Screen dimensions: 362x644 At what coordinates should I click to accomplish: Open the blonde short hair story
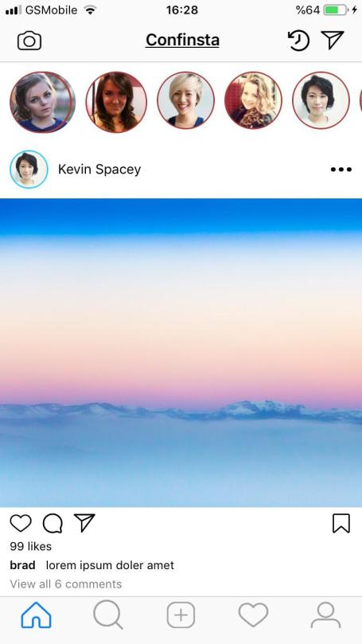point(185,100)
